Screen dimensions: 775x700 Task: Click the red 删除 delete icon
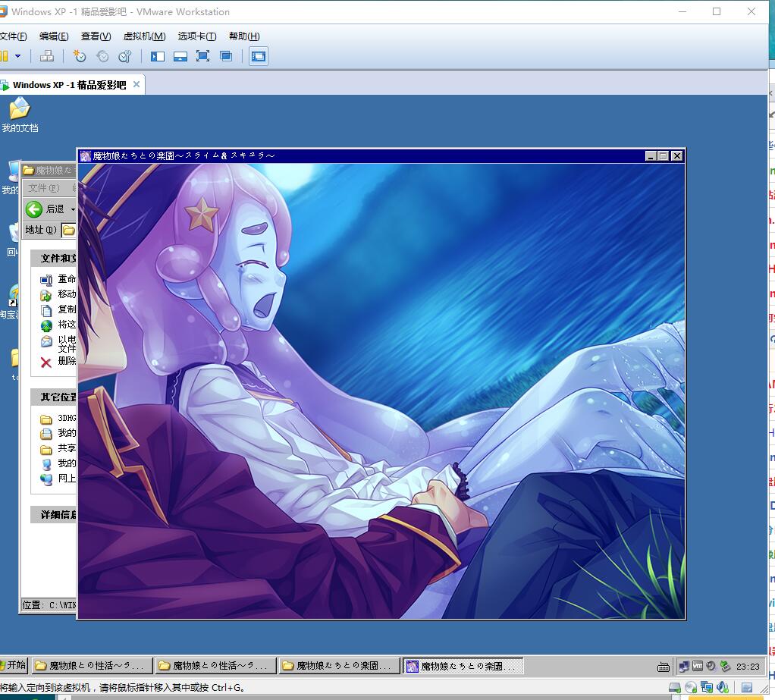click(x=46, y=362)
